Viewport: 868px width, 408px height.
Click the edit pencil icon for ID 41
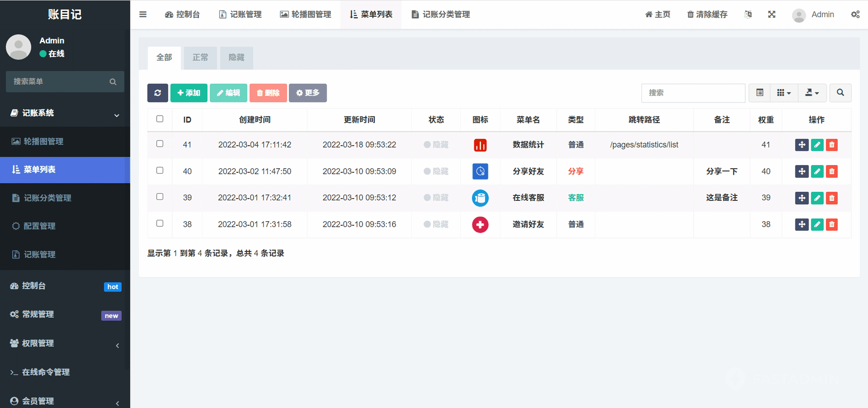(817, 145)
